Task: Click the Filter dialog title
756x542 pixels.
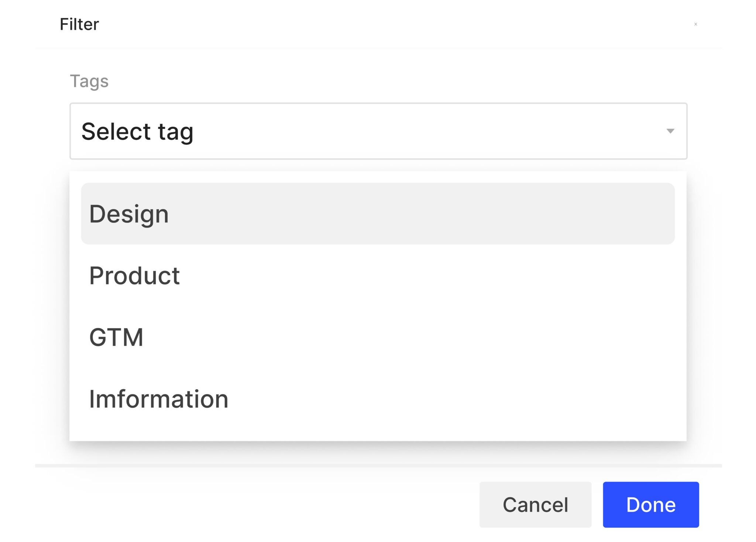Action: click(x=79, y=24)
